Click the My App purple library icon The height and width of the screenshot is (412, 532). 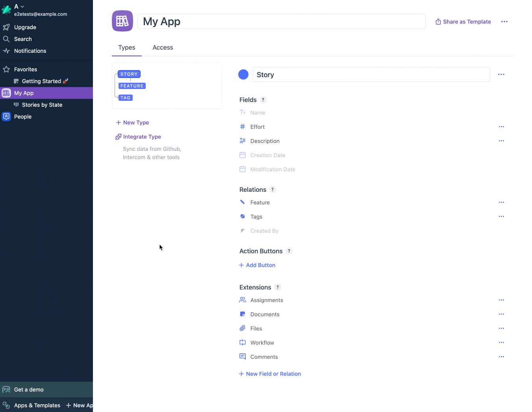[122, 21]
